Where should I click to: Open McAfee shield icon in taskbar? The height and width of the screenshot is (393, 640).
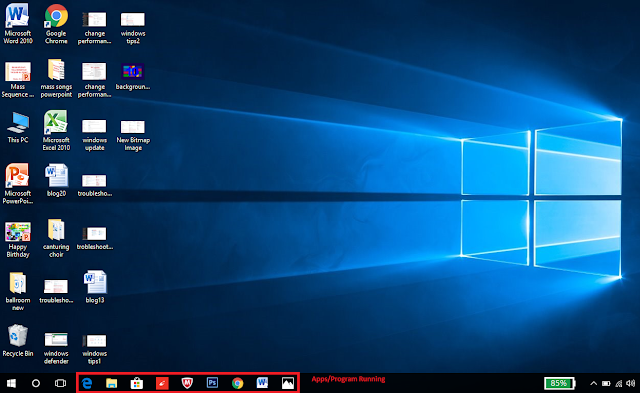pyautogui.click(x=187, y=383)
